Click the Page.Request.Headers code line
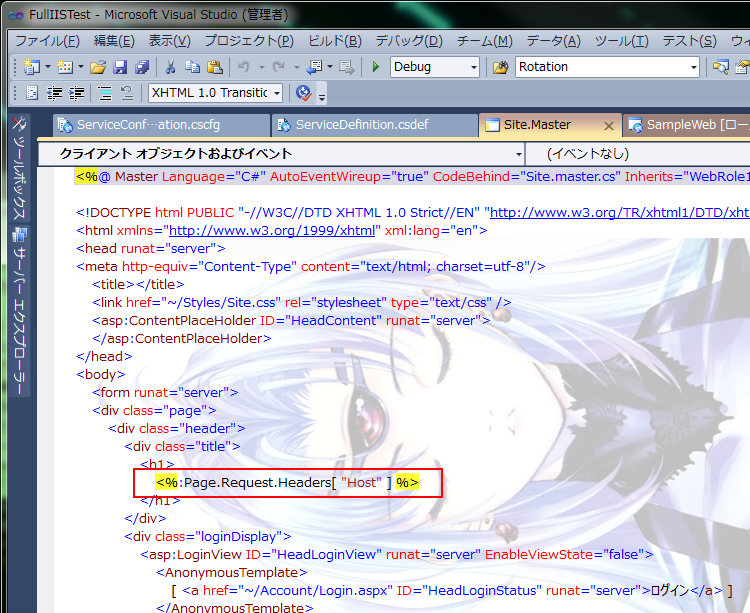 pos(287,482)
